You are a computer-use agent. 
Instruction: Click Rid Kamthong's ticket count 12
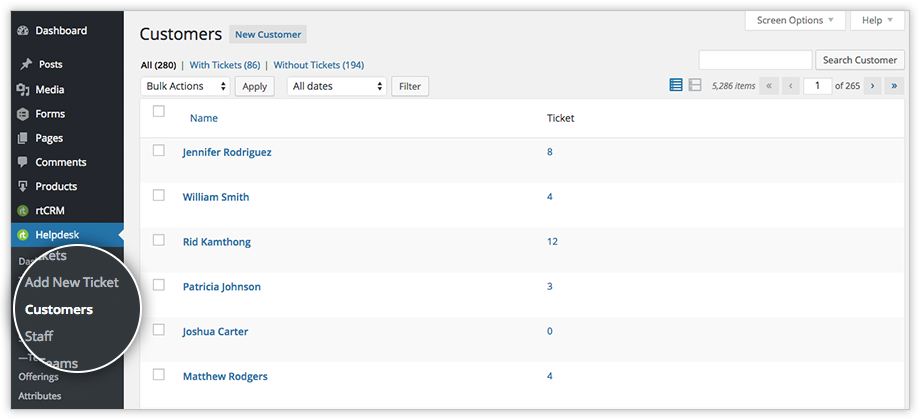tap(552, 242)
